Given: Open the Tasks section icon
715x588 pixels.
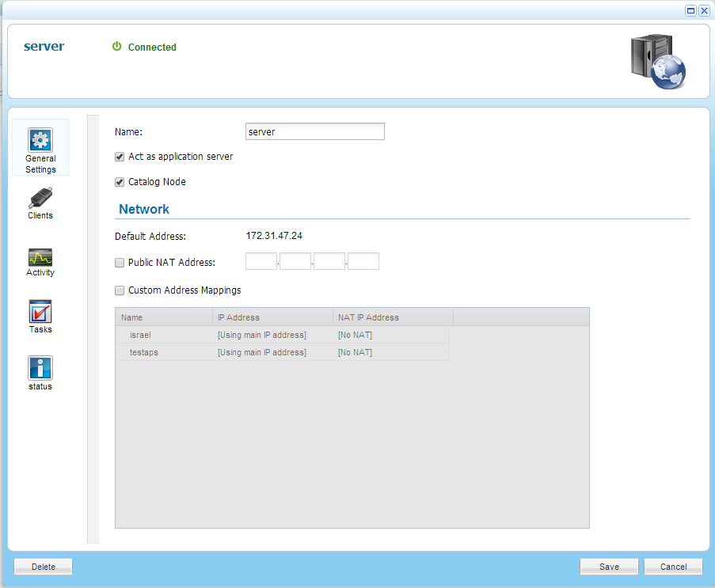Looking at the screenshot, I should [x=40, y=311].
